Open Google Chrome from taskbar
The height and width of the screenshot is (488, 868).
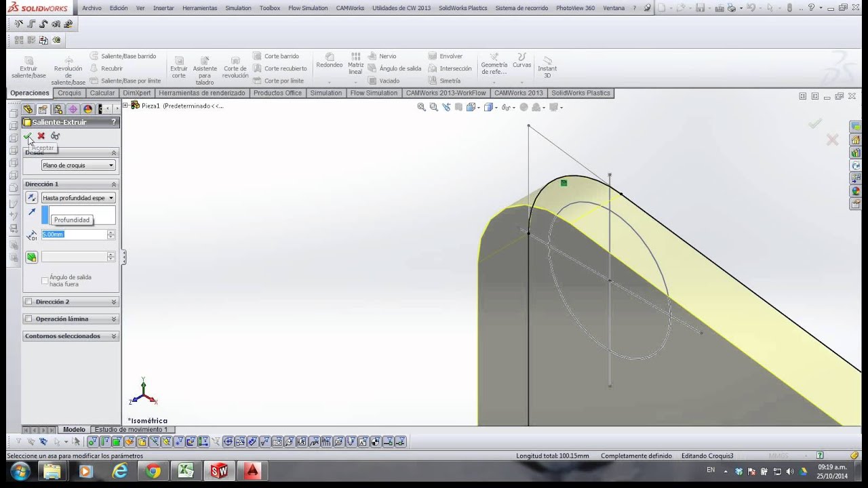click(x=153, y=471)
